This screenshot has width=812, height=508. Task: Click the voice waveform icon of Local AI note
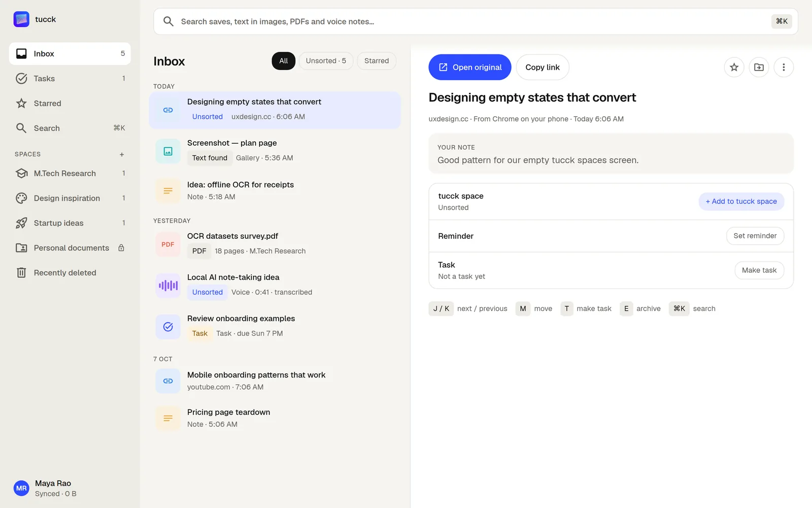pos(168,285)
